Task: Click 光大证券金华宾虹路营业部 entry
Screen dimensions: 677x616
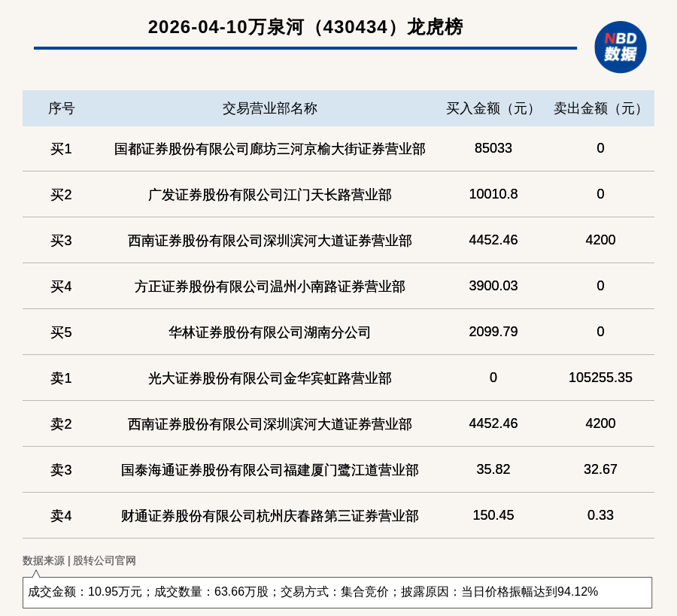Action: coord(269,378)
